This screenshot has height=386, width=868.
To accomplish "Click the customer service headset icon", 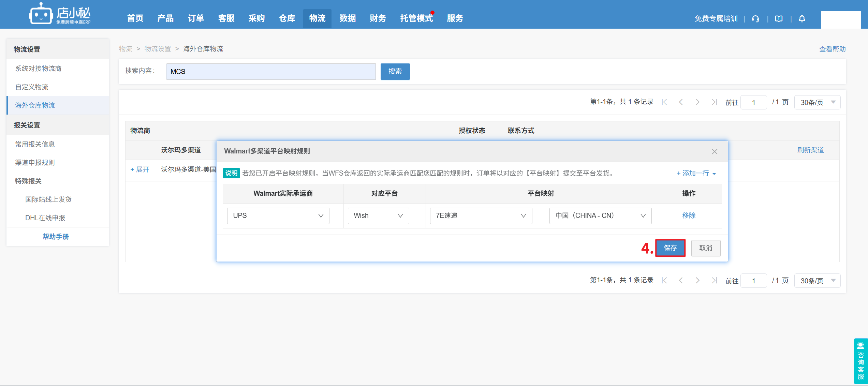I will coord(755,19).
